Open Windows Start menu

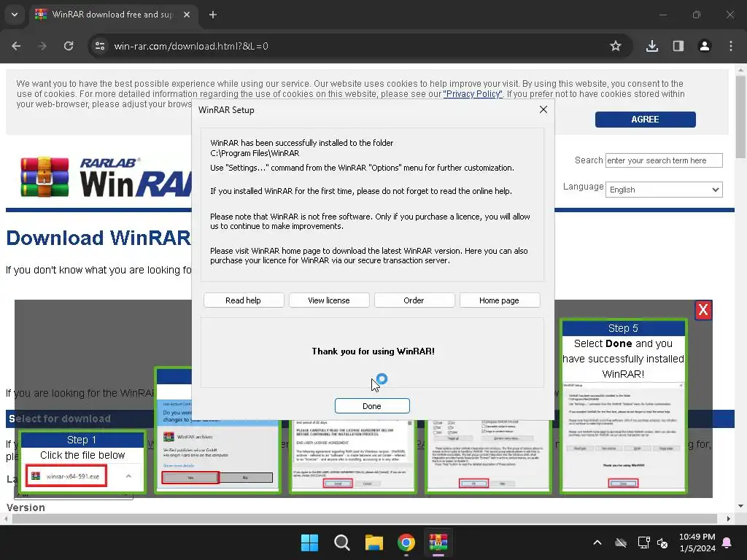tap(309, 542)
